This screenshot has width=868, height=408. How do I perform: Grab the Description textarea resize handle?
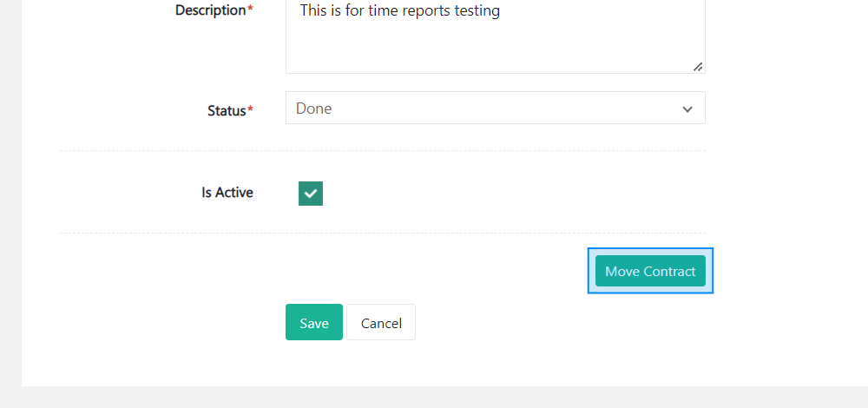click(x=698, y=67)
